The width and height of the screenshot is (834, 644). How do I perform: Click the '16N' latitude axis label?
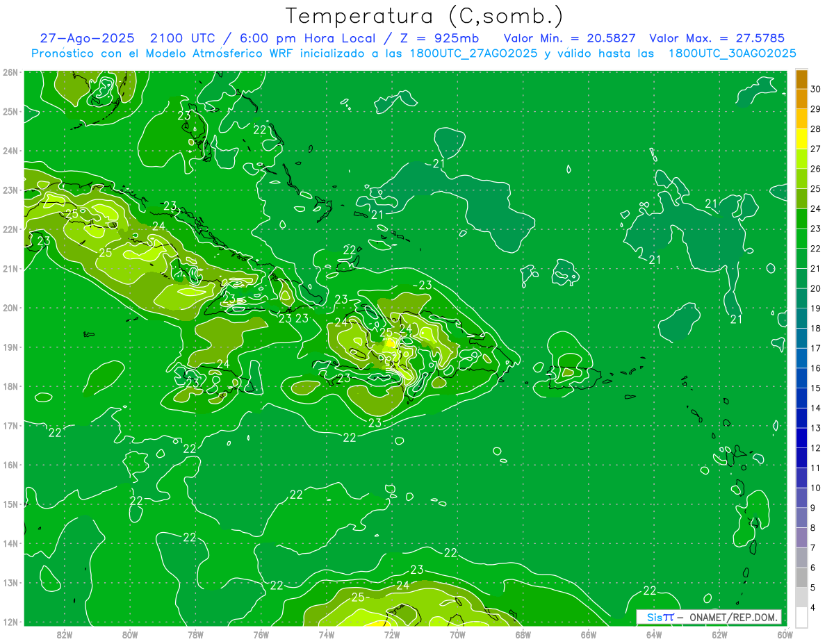pyautogui.click(x=10, y=465)
